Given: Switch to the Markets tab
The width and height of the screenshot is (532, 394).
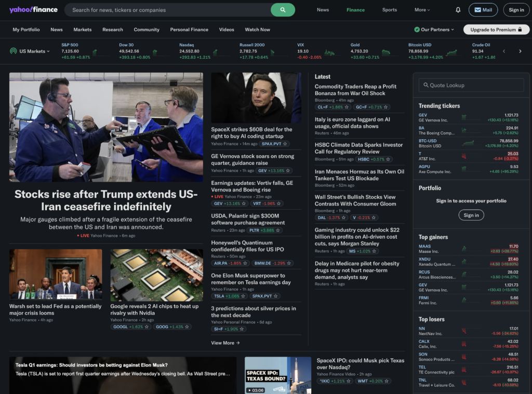Looking at the screenshot, I should (x=83, y=30).
